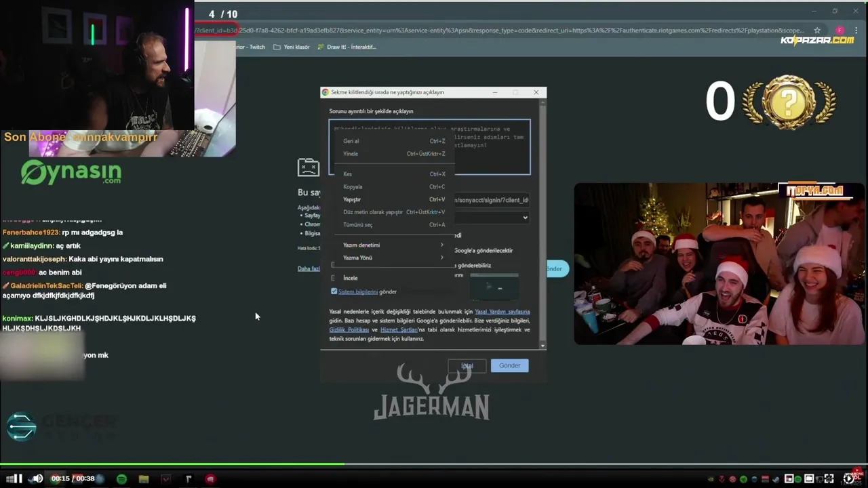Open the Hizmet Şartları link
The image size is (868, 488).
pyautogui.click(x=399, y=329)
